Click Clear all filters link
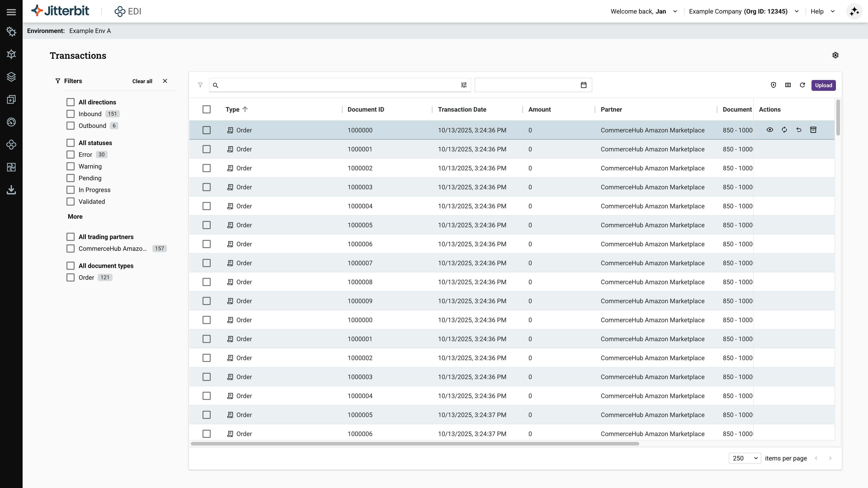 142,81
